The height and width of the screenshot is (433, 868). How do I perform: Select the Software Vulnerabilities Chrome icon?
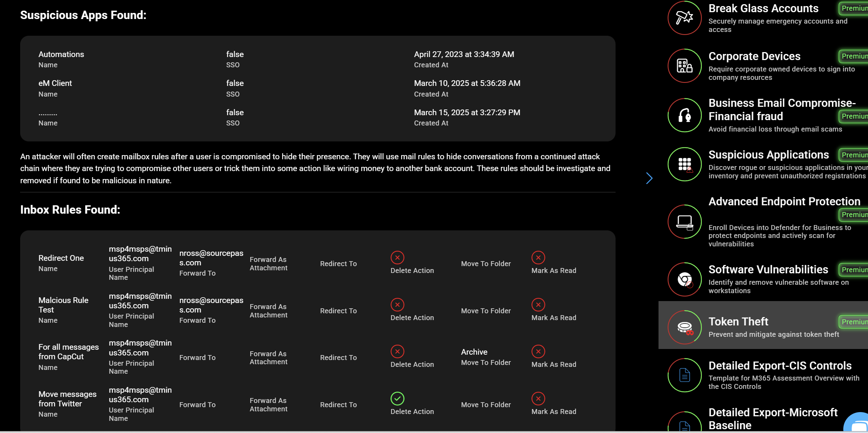684,279
